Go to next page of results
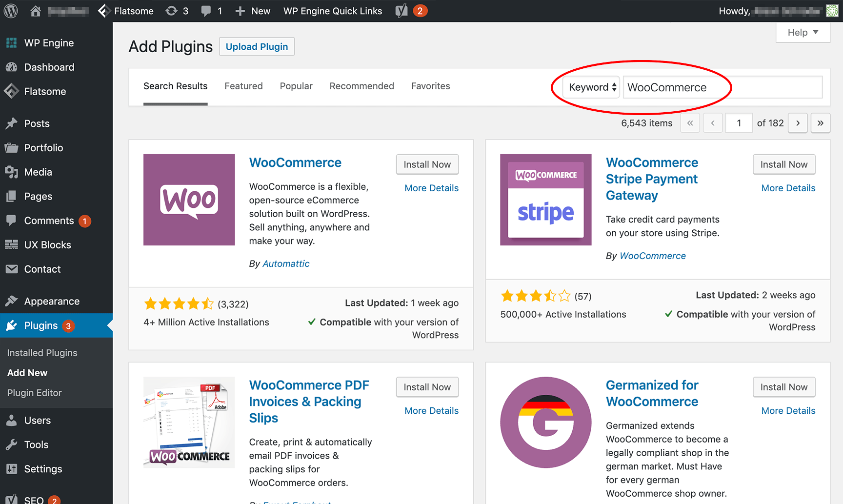843x504 pixels. tap(798, 123)
